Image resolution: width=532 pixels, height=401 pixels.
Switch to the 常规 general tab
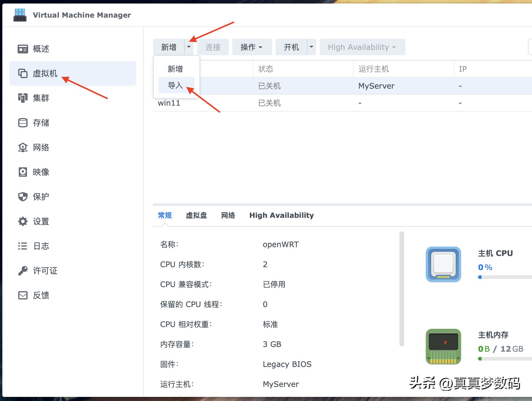point(165,215)
